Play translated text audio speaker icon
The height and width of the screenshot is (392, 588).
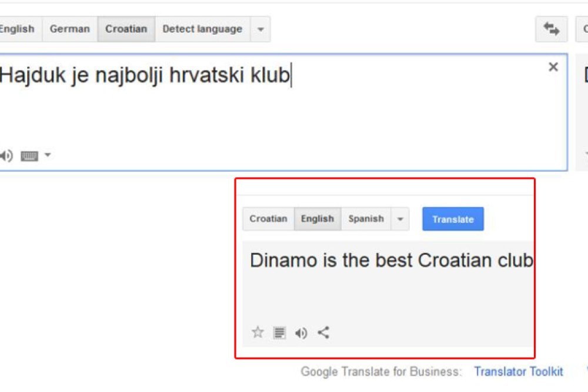click(x=301, y=333)
